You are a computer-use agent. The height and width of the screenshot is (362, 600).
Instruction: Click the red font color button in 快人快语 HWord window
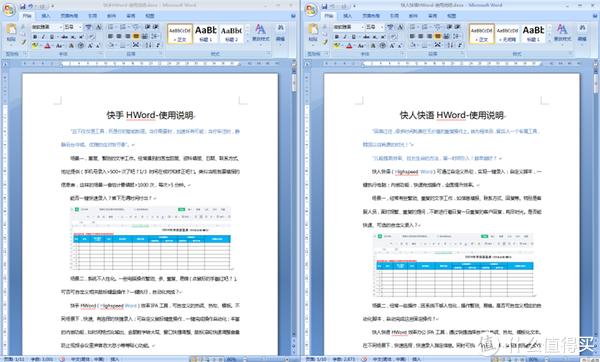(x=349, y=46)
